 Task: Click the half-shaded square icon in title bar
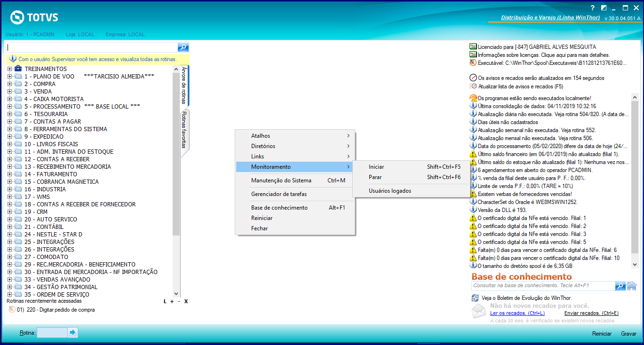604,8
